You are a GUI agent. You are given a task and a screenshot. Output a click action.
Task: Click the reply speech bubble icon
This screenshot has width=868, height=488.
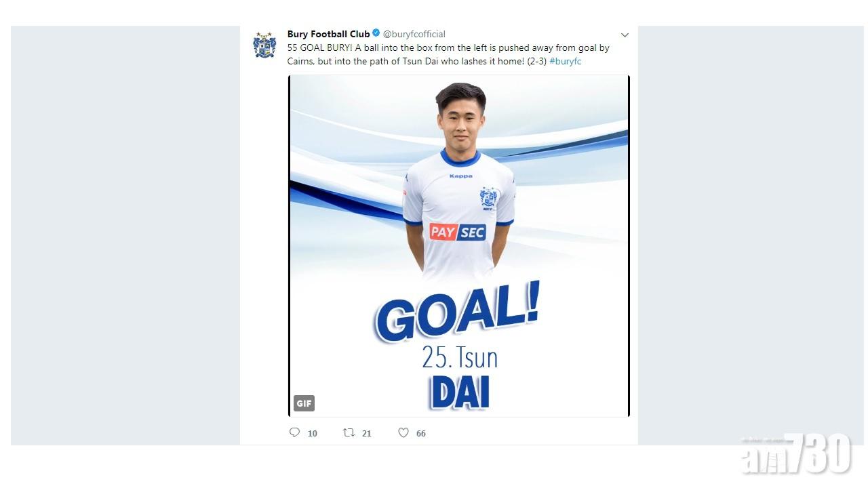coord(294,432)
